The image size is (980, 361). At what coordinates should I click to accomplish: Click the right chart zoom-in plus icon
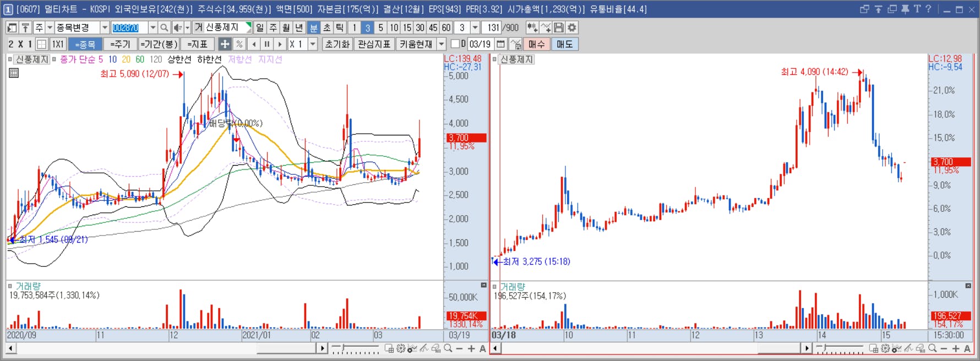pyautogui.click(x=956, y=348)
